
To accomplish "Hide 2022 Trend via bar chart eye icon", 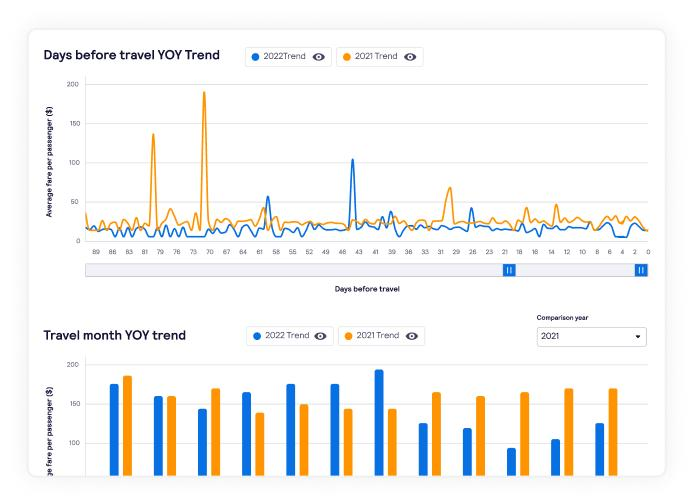I will tap(320, 336).
